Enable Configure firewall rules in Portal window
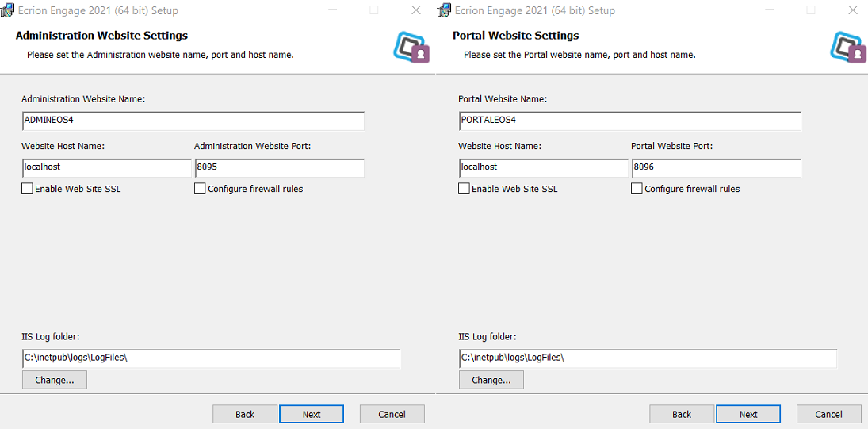Viewport: 868px width, 429px height. pyautogui.click(x=637, y=189)
